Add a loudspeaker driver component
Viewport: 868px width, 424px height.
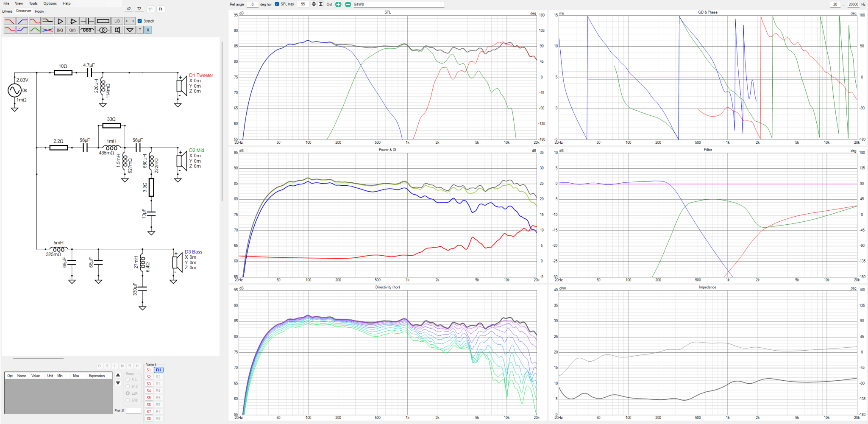point(117,30)
